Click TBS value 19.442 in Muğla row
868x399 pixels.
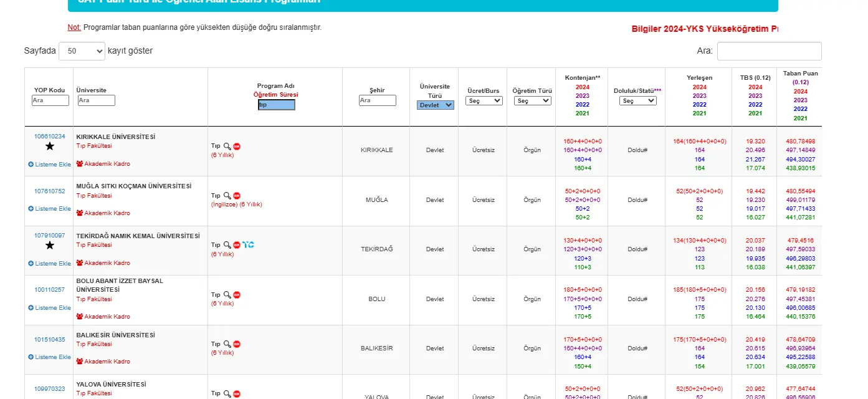[x=755, y=191]
